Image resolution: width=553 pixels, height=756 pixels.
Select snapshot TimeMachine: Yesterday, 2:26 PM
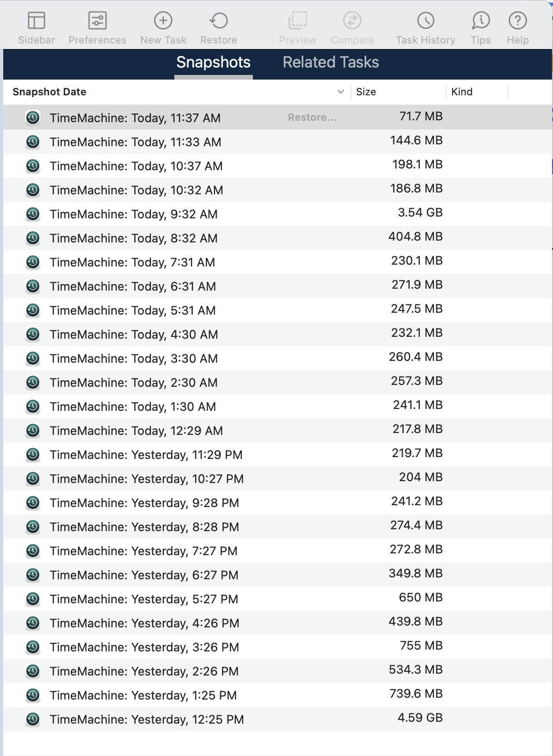coord(278,671)
